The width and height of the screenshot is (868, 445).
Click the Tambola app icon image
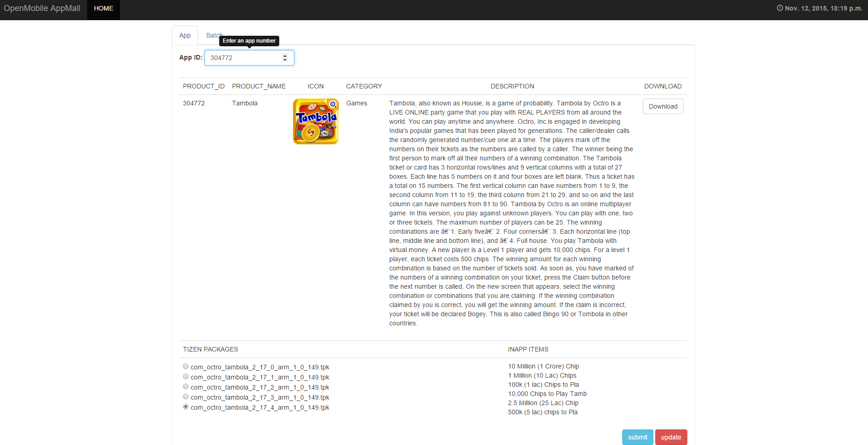[315, 121]
